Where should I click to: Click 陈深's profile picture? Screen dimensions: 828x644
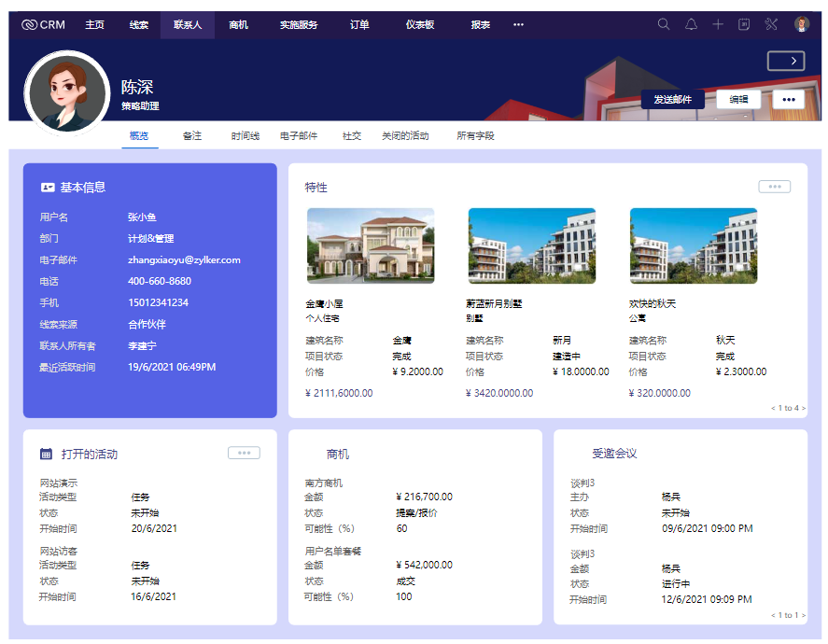pyautogui.click(x=67, y=92)
